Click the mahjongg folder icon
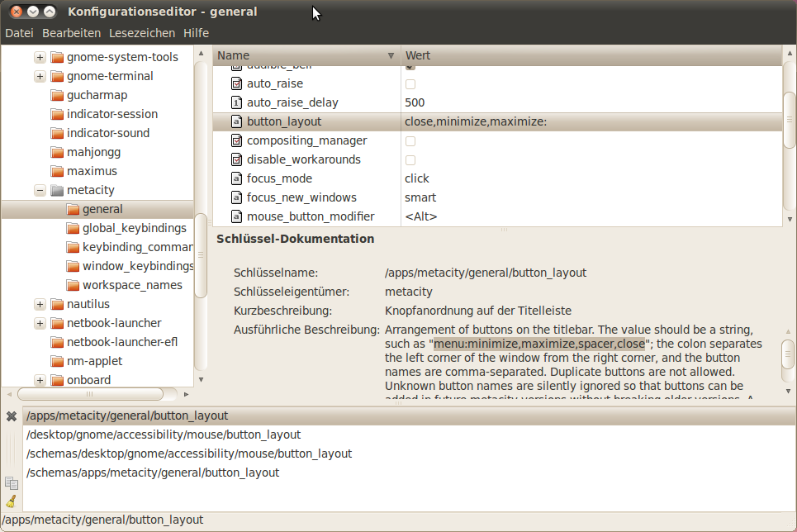This screenshot has width=797, height=532. pos(57,152)
